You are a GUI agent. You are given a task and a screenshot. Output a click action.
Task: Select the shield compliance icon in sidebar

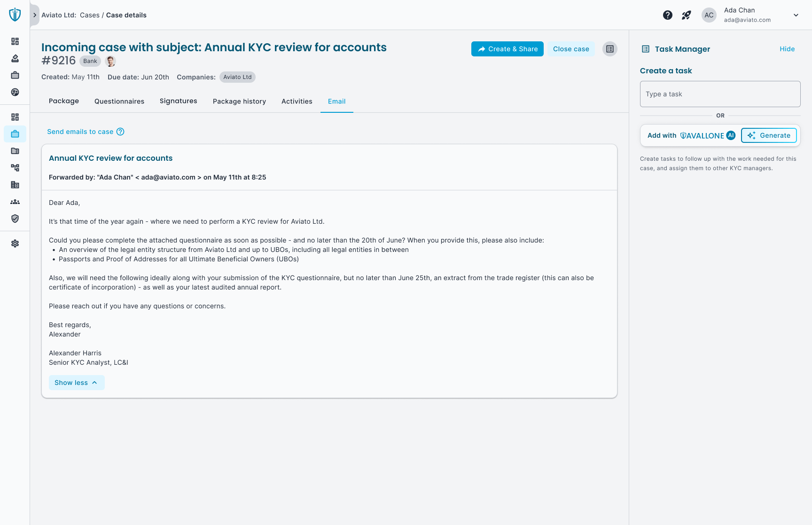tap(15, 219)
